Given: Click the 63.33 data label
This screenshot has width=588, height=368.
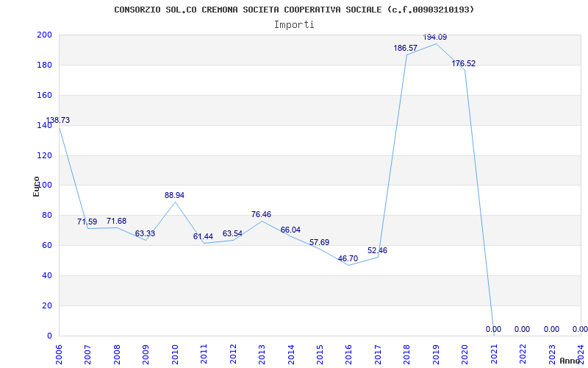Looking at the screenshot, I should coord(145,233).
